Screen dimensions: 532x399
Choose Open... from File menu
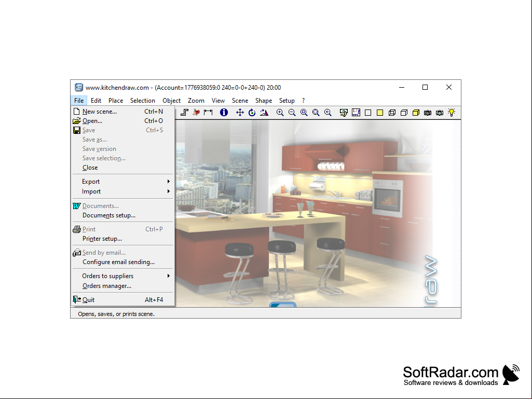pyautogui.click(x=123, y=121)
